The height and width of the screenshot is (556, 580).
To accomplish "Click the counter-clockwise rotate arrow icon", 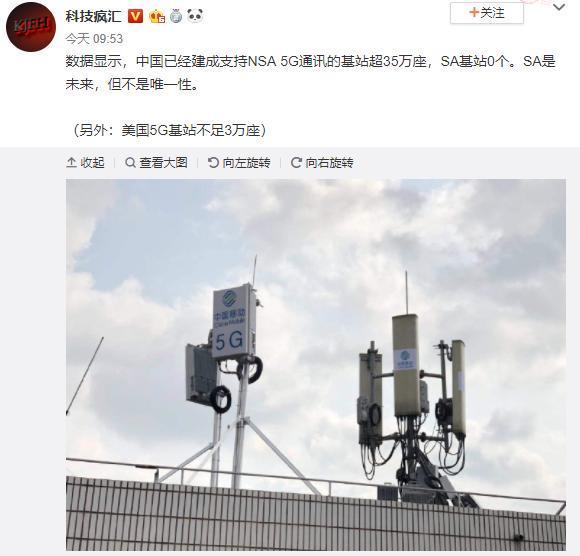I will (x=213, y=162).
